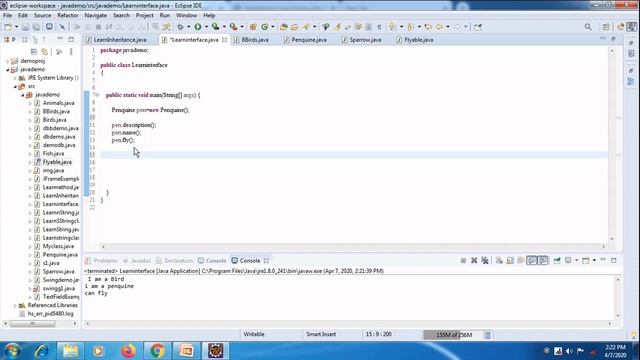Click the New Java Class icon
This screenshot has height=360, width=640.
click(x=264, y=27)
